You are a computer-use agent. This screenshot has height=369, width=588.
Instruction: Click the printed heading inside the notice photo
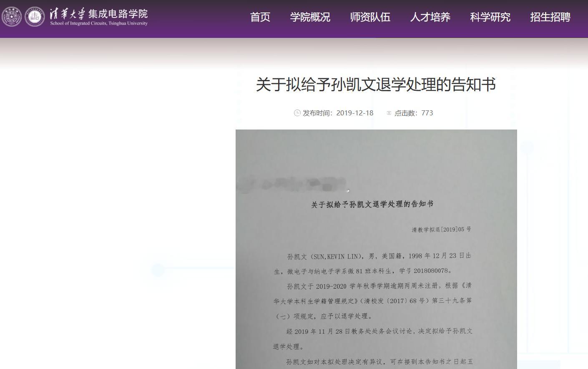[372, 204]
